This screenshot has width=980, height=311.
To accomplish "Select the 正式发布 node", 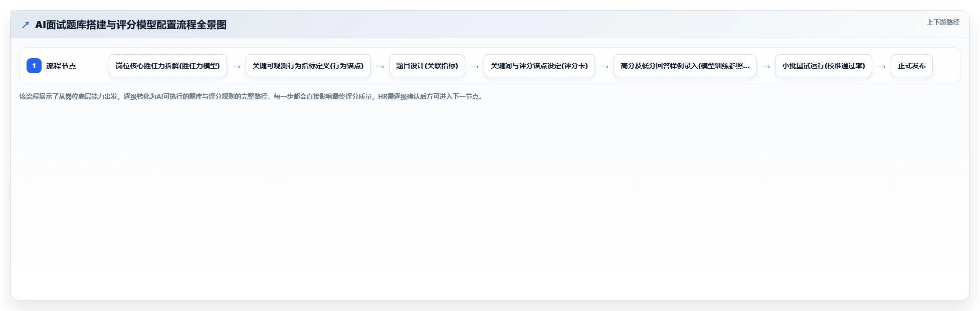I will 912,66.
